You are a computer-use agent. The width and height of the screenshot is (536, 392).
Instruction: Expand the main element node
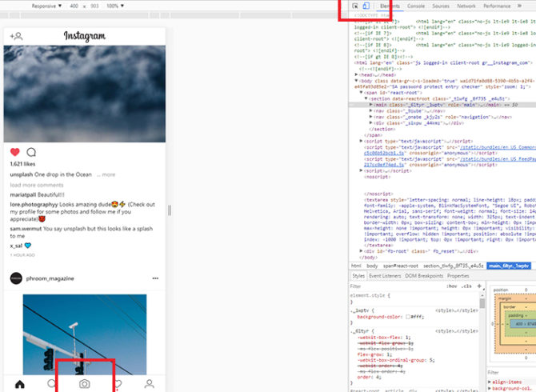click(x=370, y=105)
